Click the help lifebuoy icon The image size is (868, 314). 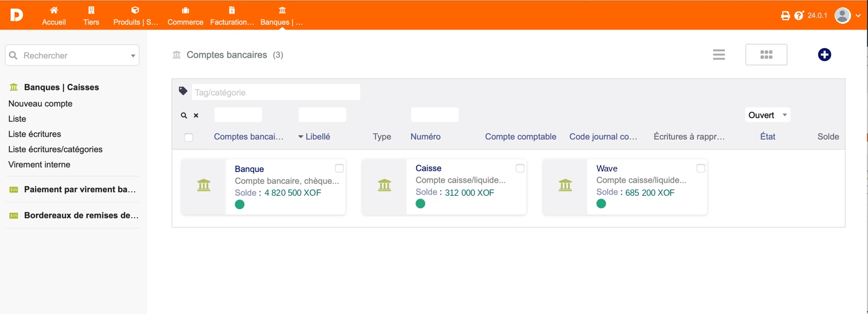[799, 15]
